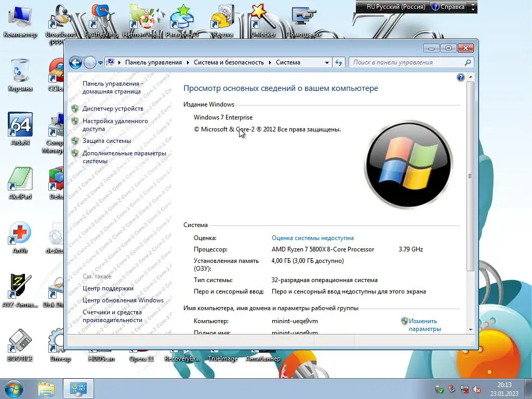This screenshot has width=532, height=399.
Task: Select Система breadcrumb segment
Action: [288, 62]
